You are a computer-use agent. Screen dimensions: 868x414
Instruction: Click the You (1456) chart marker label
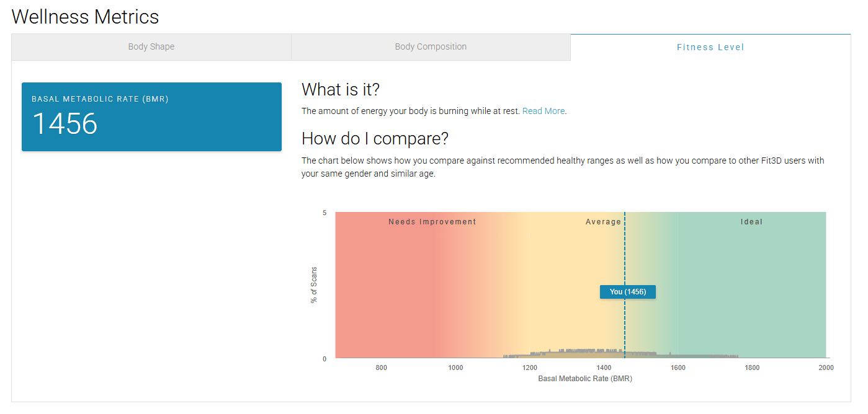628,292
